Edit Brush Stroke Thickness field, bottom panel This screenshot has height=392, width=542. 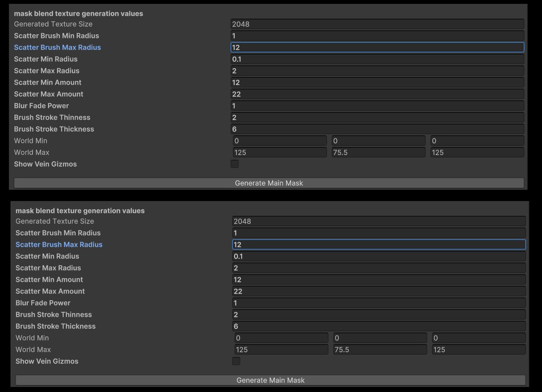379,327
